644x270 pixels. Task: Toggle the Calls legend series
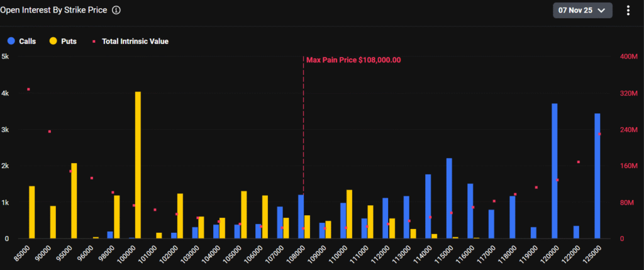tap(21, 41)
